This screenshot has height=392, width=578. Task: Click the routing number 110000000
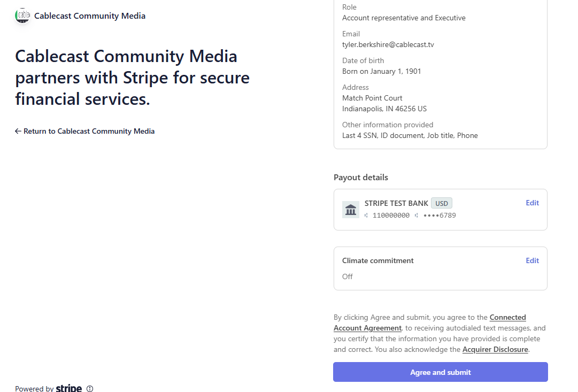tap(391, 216)
